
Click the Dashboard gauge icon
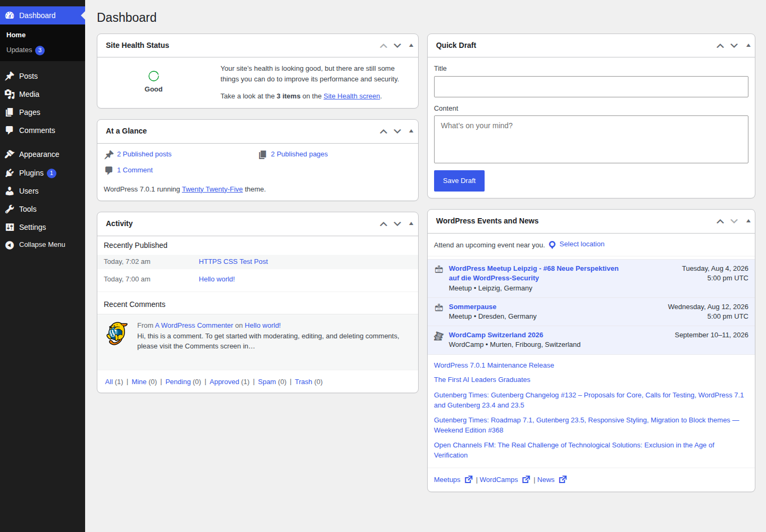tap(10, 15)
